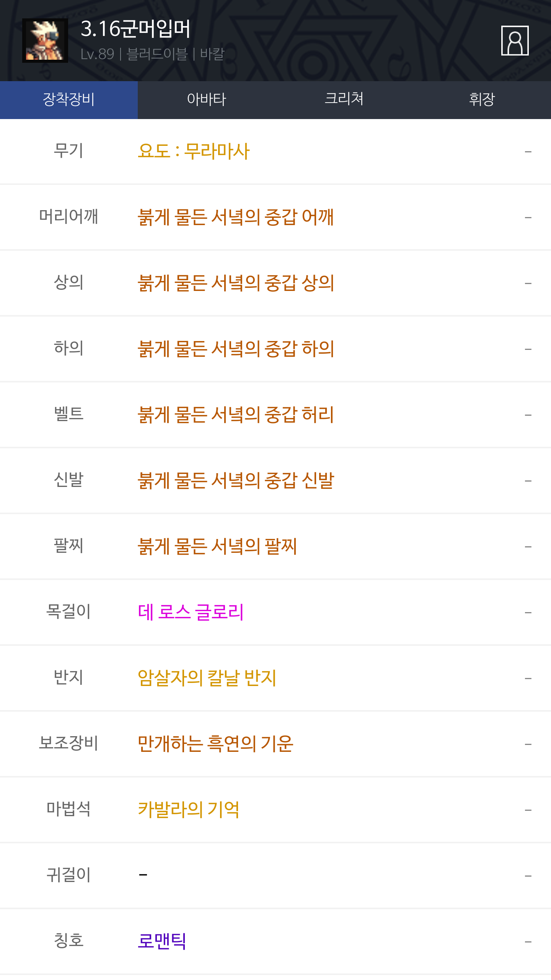Click bracelet item 붉게 물든 서녘의 팔찌

tap(217, 546)
